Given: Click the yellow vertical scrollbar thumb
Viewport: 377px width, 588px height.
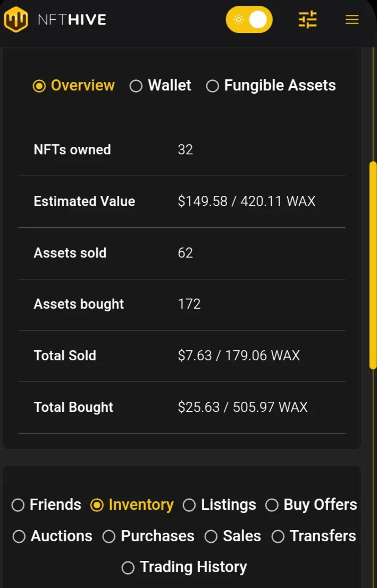Looking at the screenshot, I should click(x=373, y=265).
